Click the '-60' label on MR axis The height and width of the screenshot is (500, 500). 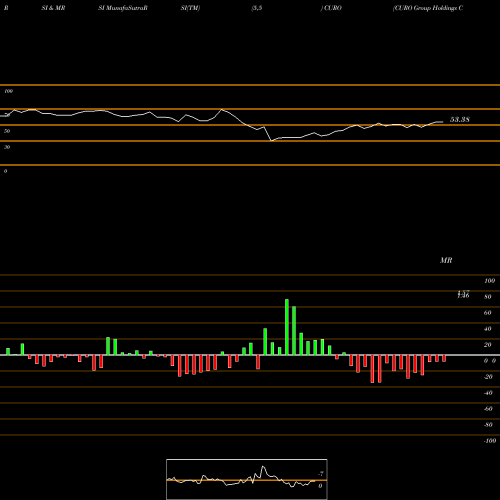click(488, 409)
